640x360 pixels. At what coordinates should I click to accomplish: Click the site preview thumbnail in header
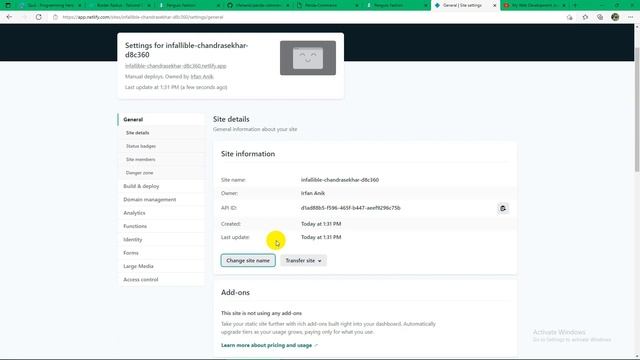(308, 58)
